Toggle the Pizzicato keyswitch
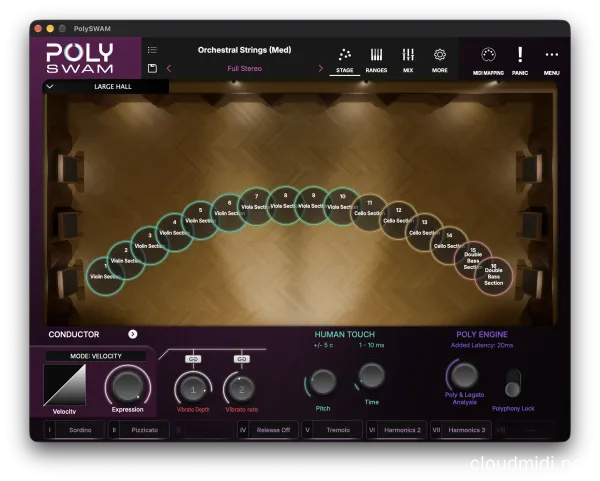Viewport: 600px width, 481px height. pyautogui.click(x=139, y=430)
